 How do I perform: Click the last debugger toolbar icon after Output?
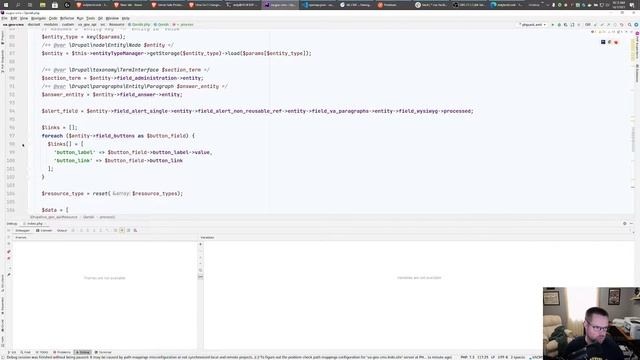(135, 231)
